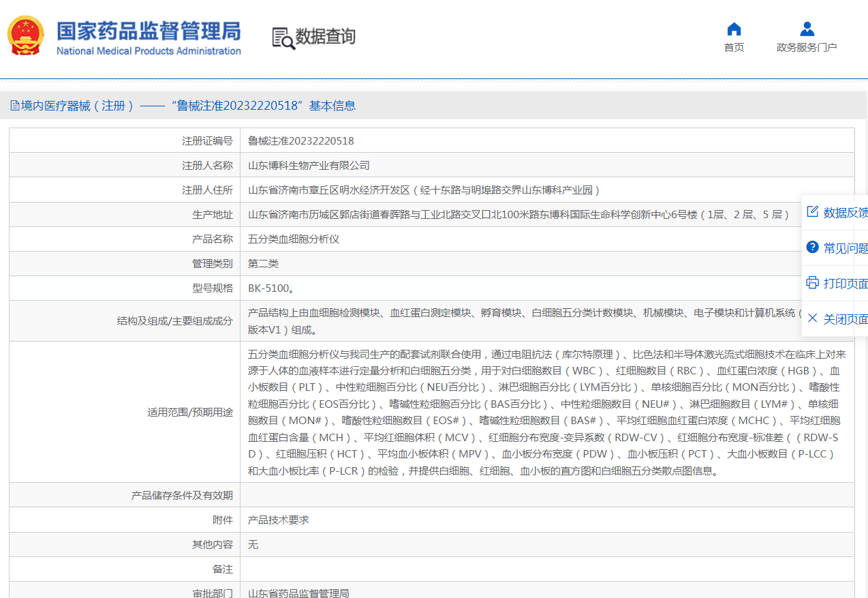Go to 首页 link
The width and height of the screenshot is (868, 598).
734,48
